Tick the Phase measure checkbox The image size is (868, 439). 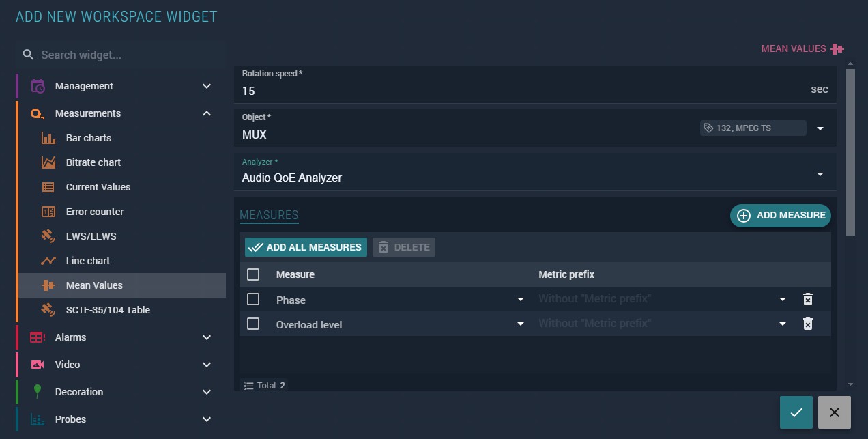[253, 299]
